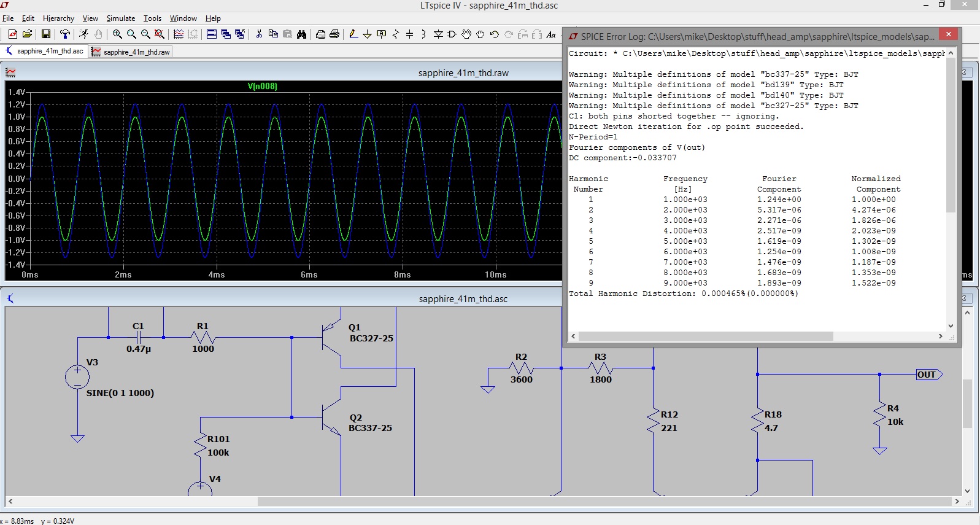
Task: Run the simulation with the running-man icon
Action: 83,34
